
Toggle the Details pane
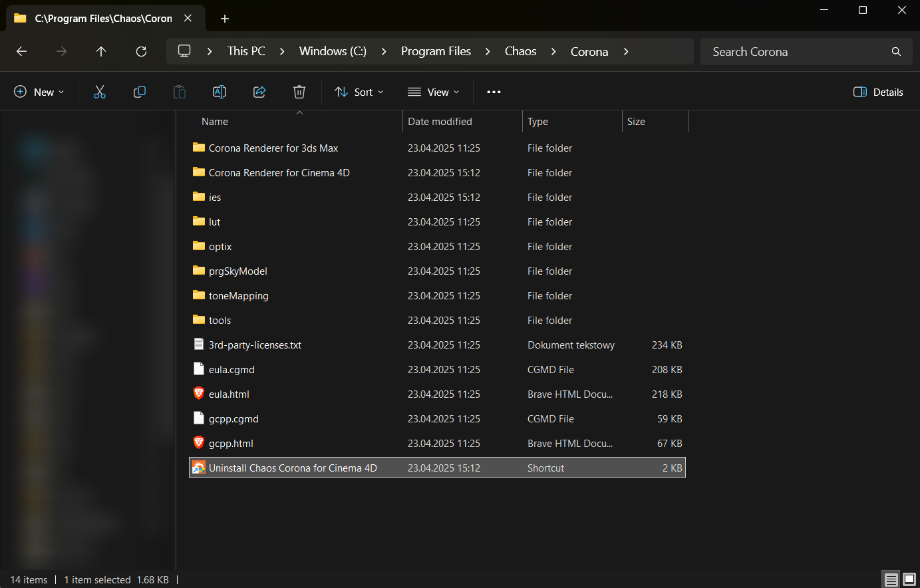tap(878, 92)
